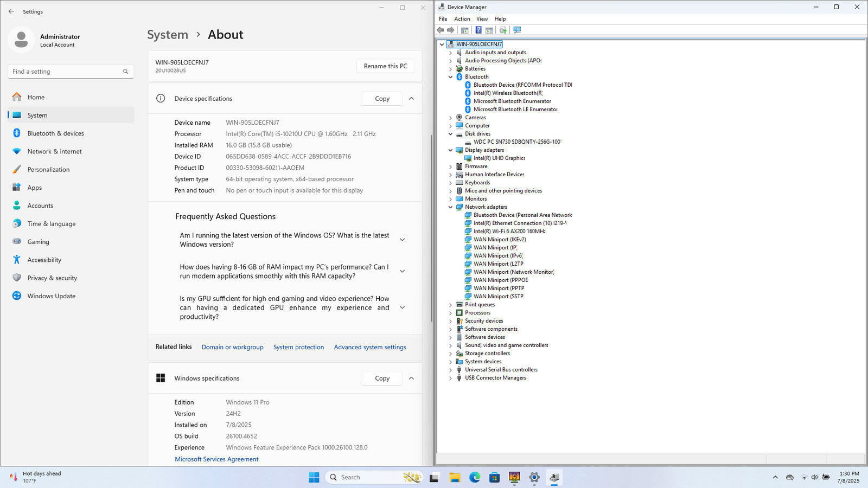868x488 pixels.
Task: Click Show/Hide Console Tree toolbar icon
Action: coord(464,30)
